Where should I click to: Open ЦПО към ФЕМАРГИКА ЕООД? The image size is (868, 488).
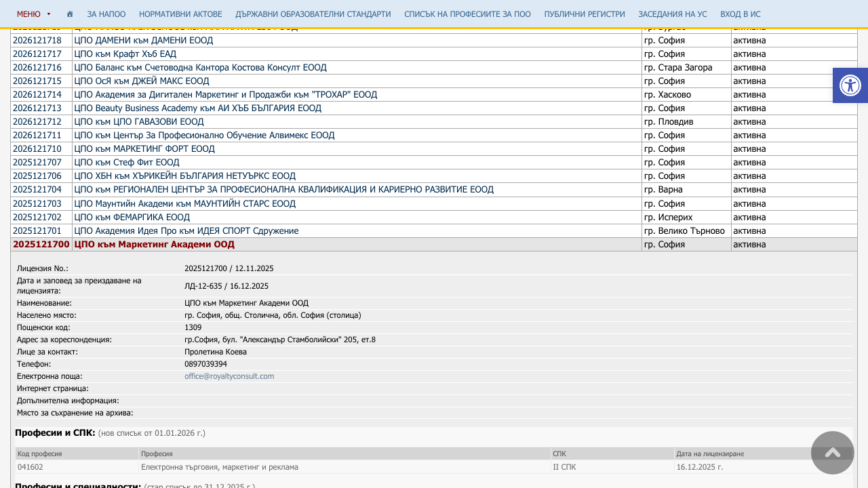coord(132,218)
